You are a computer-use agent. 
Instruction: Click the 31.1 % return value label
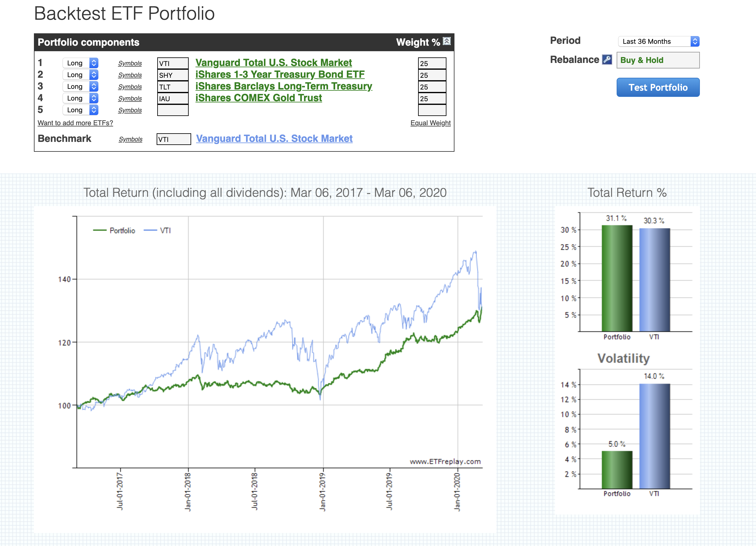click(x=616, y=218)
